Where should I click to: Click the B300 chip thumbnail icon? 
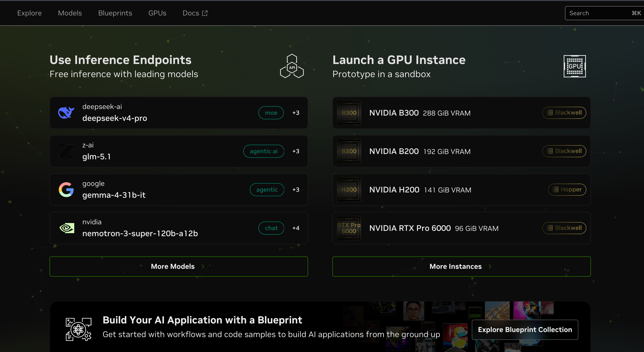(349, 113)
